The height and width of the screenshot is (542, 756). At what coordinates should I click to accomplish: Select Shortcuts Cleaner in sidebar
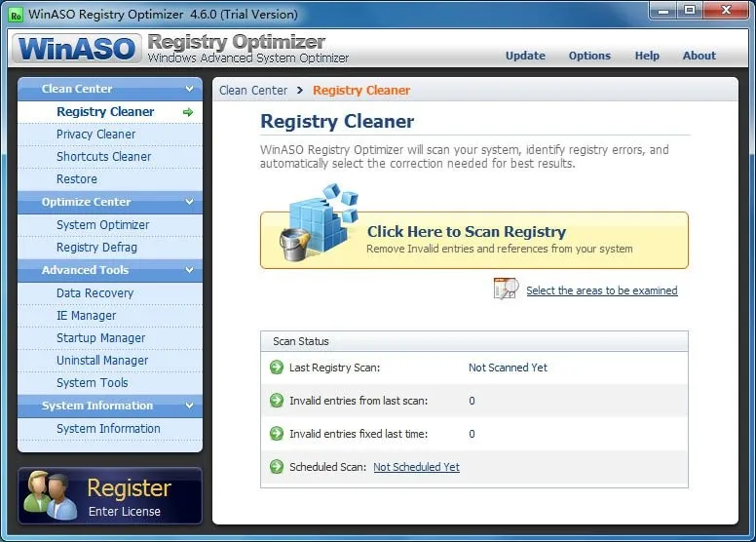110,156
